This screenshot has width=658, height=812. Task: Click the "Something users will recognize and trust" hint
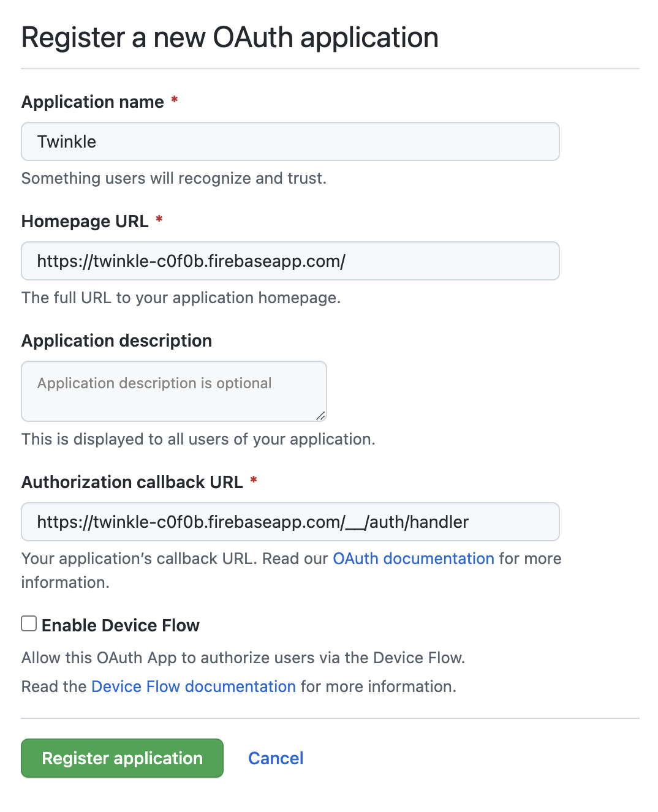pyautogui.click(x=173, y=178)
